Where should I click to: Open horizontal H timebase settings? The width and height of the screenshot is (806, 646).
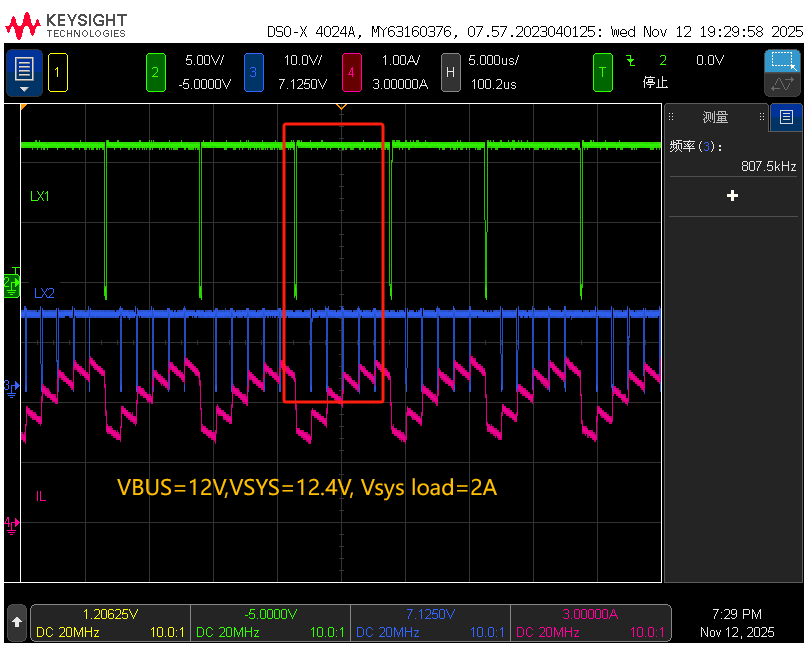pos(450,72)
